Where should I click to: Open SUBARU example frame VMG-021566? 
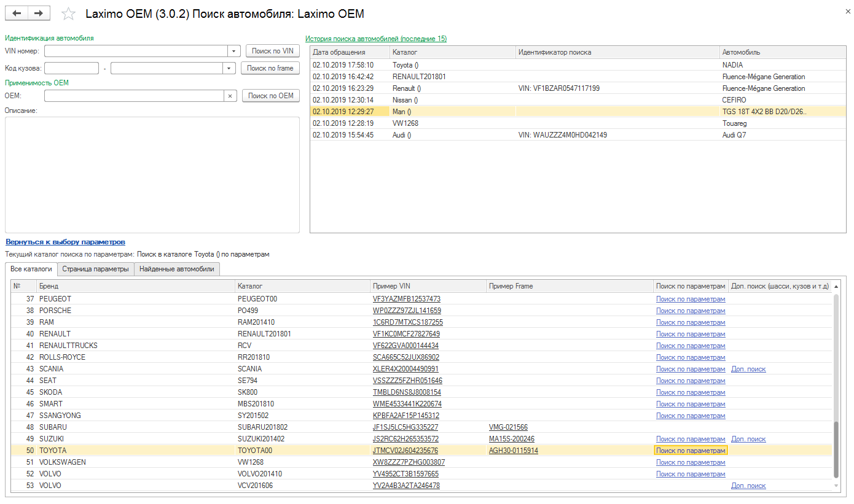508,427
